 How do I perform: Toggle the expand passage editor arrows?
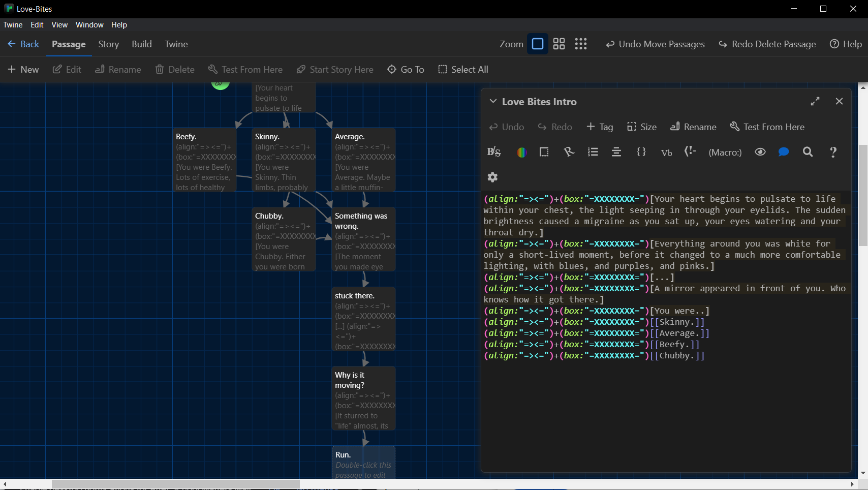(815, 102)
